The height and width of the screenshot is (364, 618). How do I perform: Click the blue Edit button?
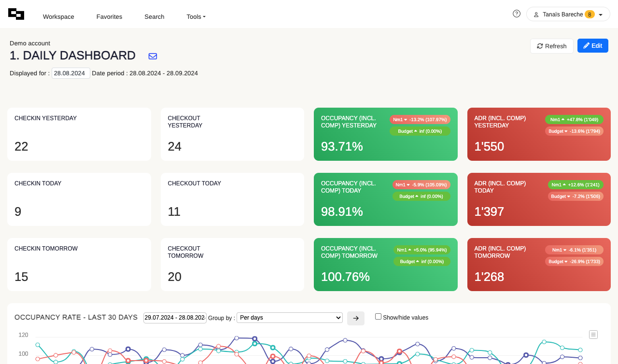(x=593, y=46)
